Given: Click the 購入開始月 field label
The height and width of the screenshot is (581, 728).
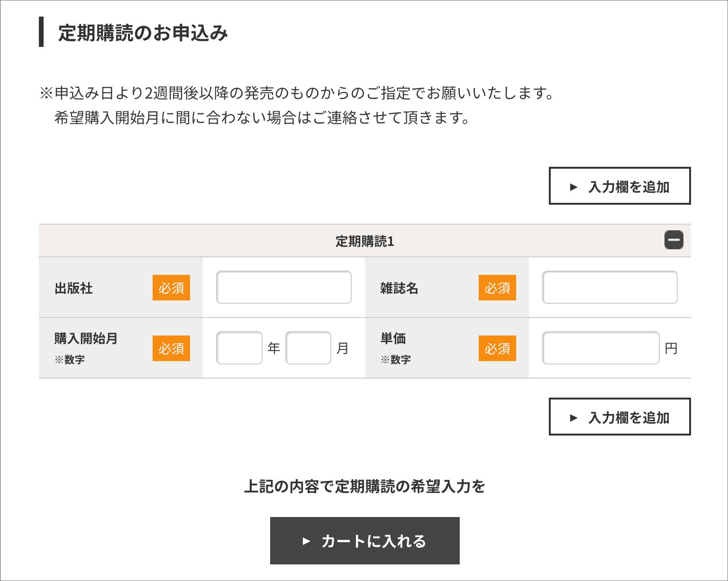Looking at the screenshot, I should [86, 338].
